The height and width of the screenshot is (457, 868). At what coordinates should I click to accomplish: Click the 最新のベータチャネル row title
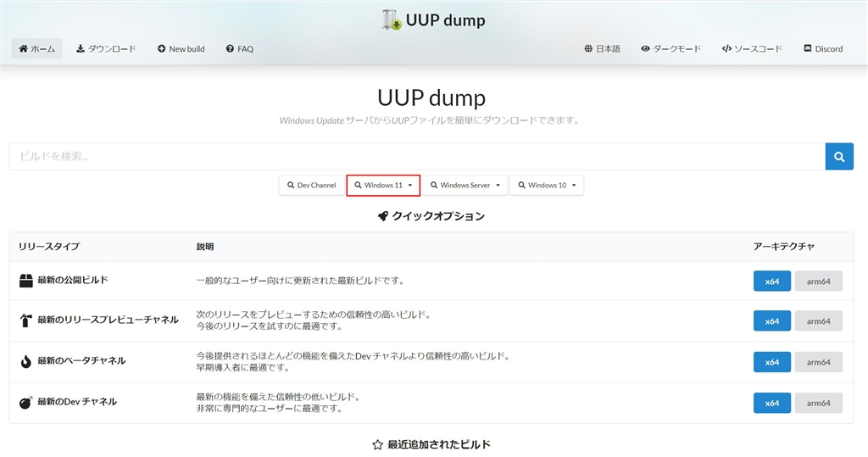pos(81,360)
